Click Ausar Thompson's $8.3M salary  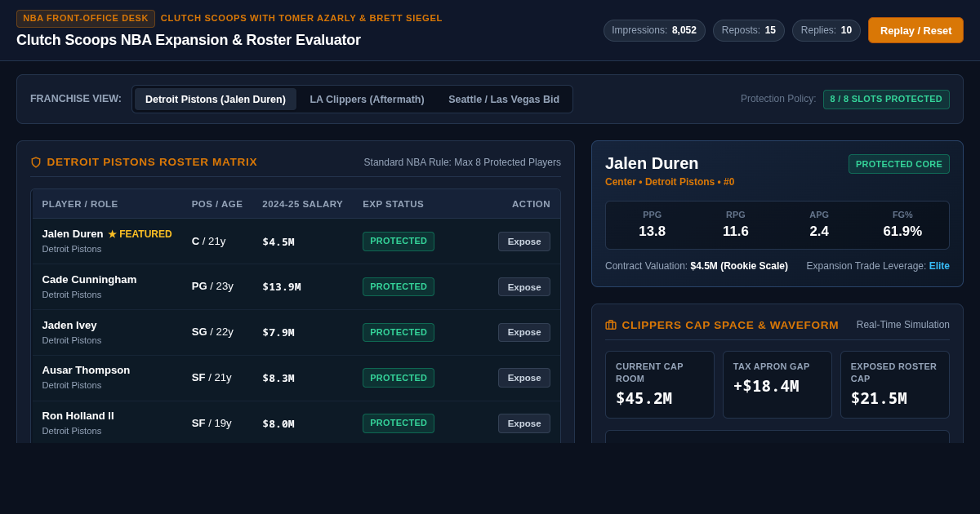click(x=278, y=378)
